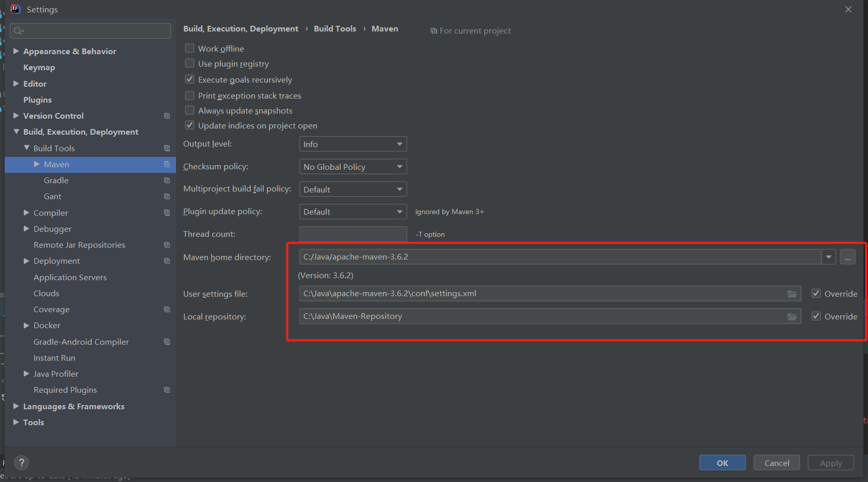Close the Settings dialog

coord(848,9)
